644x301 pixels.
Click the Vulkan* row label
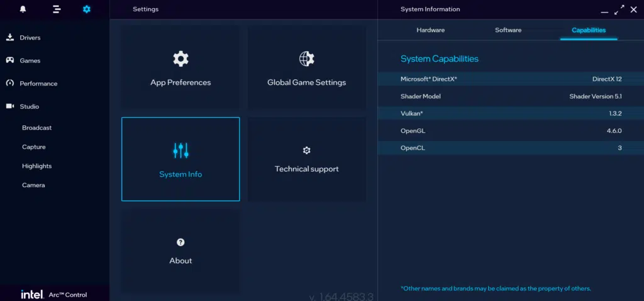pyautogui.click(x=411, y=113)
